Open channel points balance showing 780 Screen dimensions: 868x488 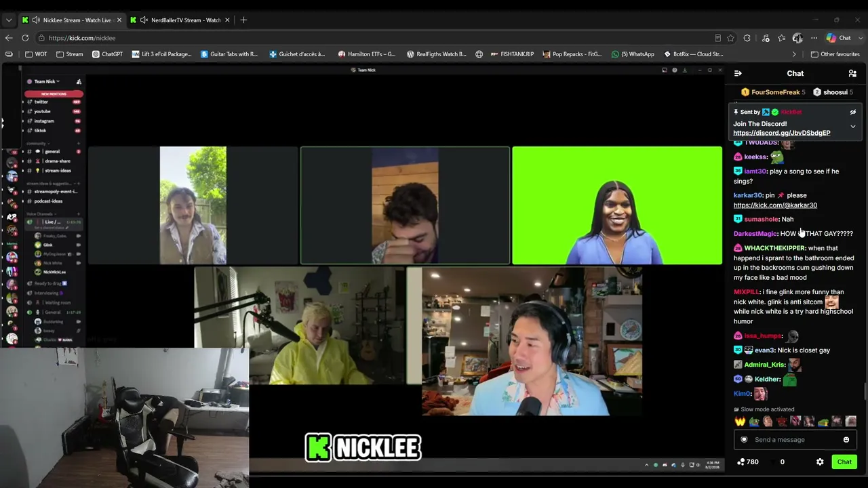click(748, 462)
